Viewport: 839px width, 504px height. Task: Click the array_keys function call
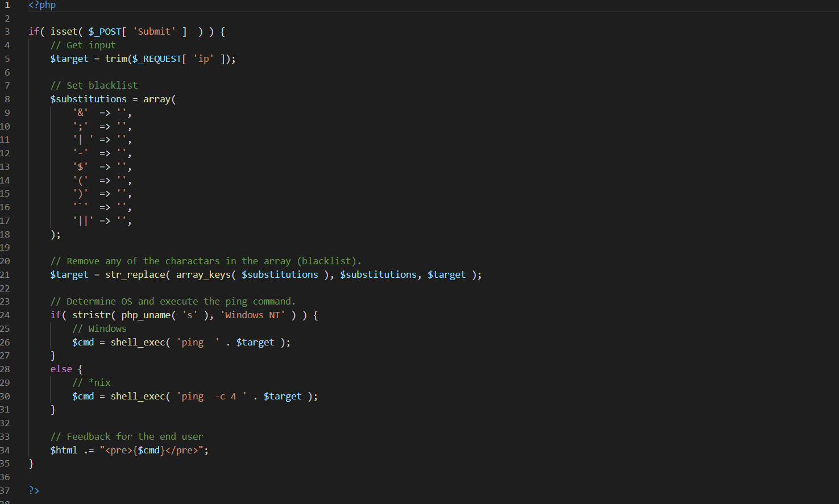pyautogui.click(x=203, y=275)
